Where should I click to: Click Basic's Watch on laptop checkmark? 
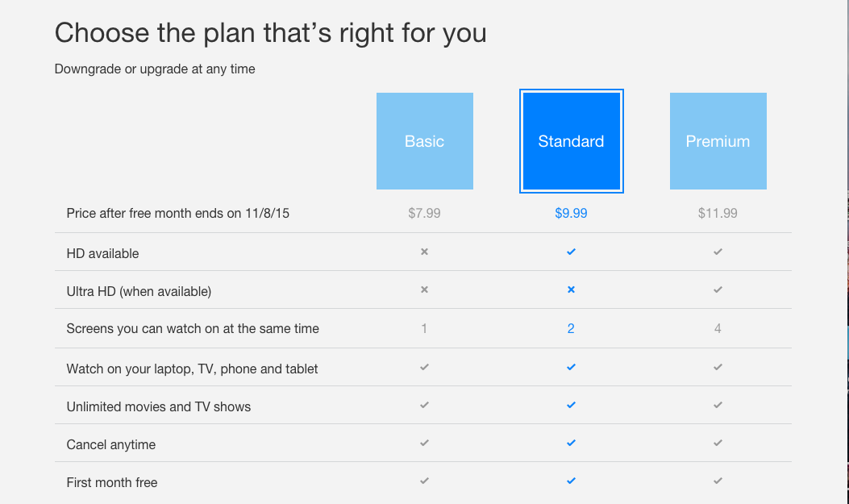click(x=424, y=367)
